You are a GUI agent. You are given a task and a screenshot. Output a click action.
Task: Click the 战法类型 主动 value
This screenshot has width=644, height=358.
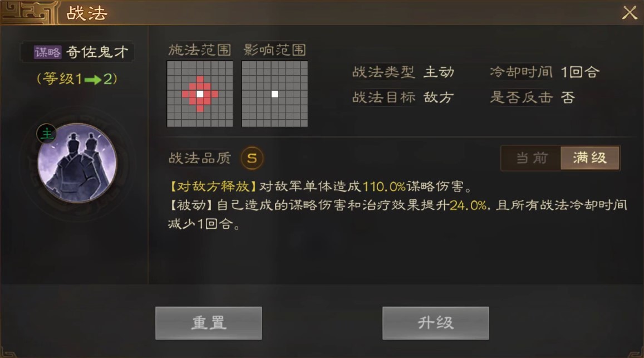(x=439, y=72)
